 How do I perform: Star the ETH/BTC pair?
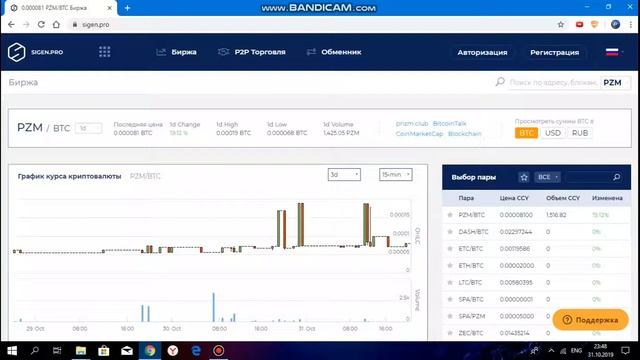click(x=450, y=266)
